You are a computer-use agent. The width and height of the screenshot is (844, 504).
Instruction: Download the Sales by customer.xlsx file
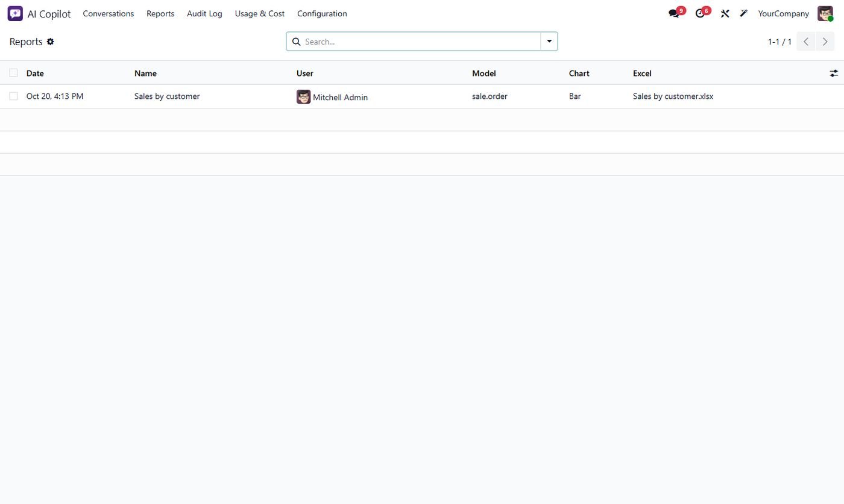point(673,96)
